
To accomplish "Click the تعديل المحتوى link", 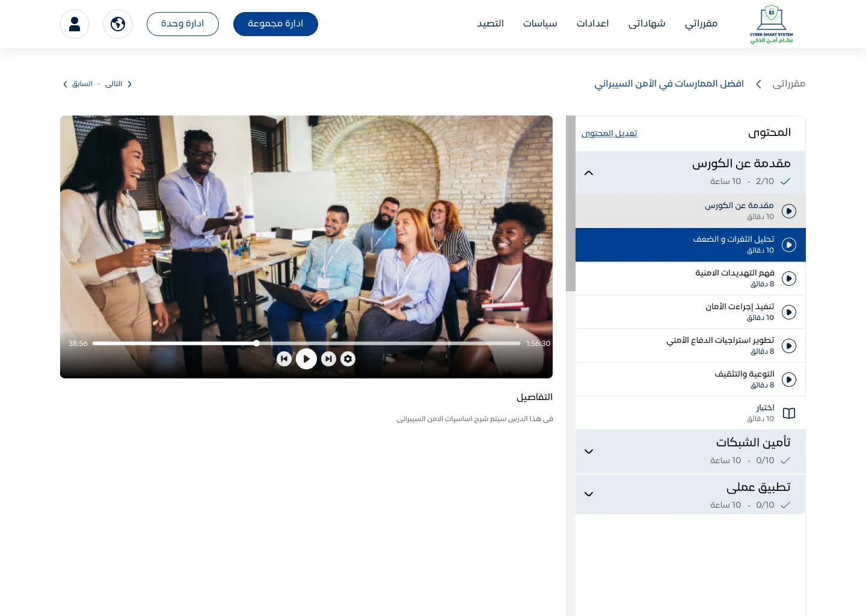I will click(609, 133).
